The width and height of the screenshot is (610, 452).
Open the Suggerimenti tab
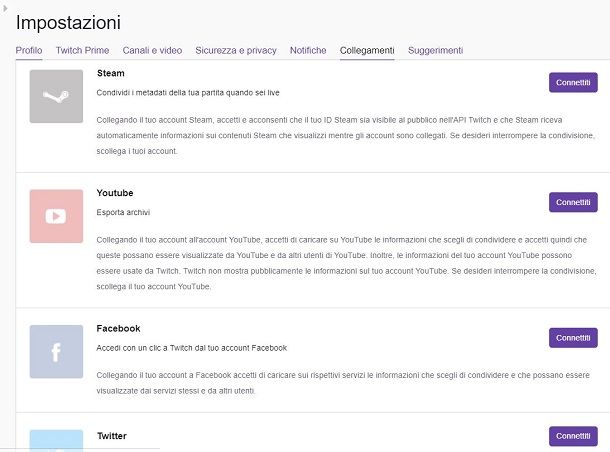[436, 50]
